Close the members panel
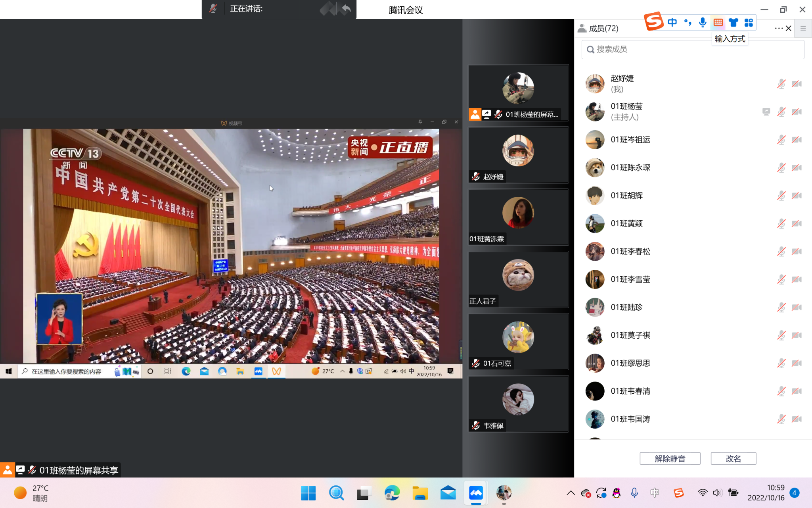Screen dimensions: 812x508 click(x=789, y=28)
